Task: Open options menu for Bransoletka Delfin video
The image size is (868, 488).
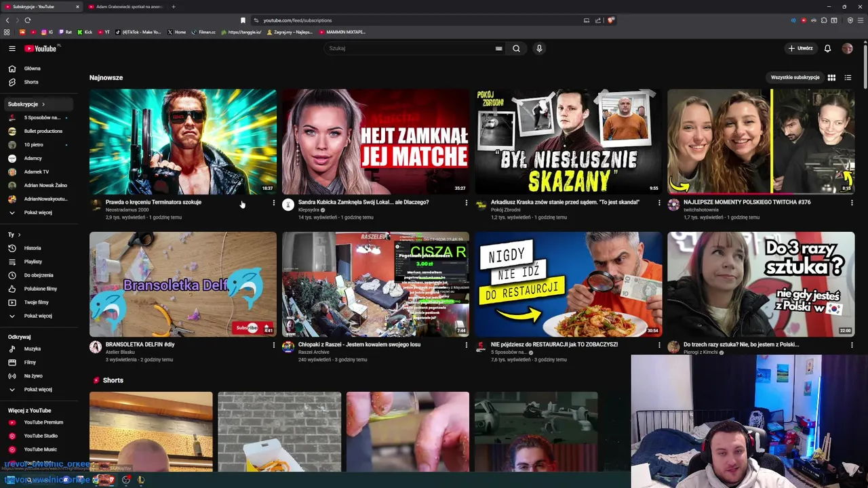Action: (273, 345)
